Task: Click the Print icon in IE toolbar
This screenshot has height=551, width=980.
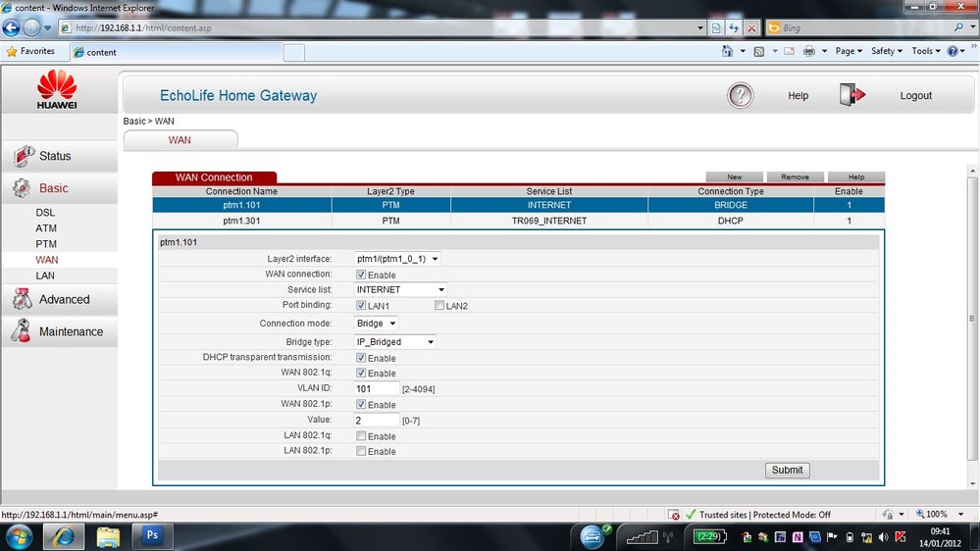Action: (x=808, y=51)
